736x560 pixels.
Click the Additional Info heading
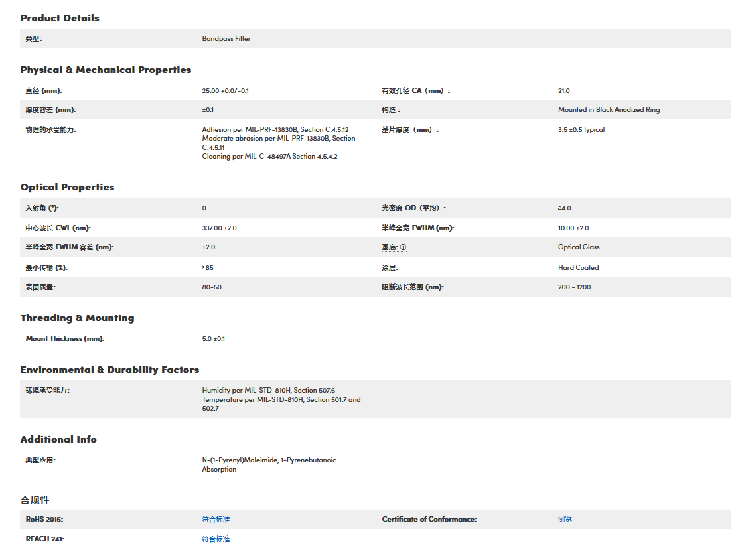coord(58,439)
